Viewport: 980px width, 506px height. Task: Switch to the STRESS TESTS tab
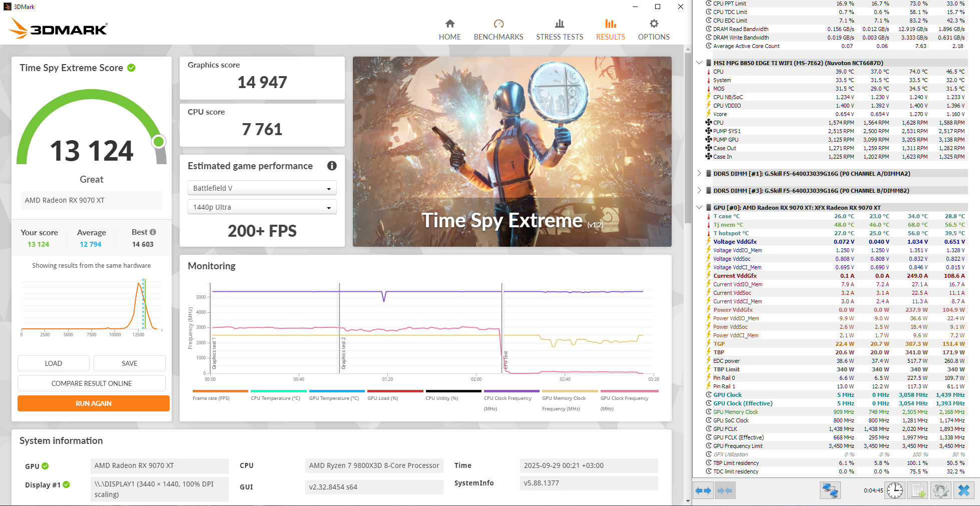click(x=560, y=30)
